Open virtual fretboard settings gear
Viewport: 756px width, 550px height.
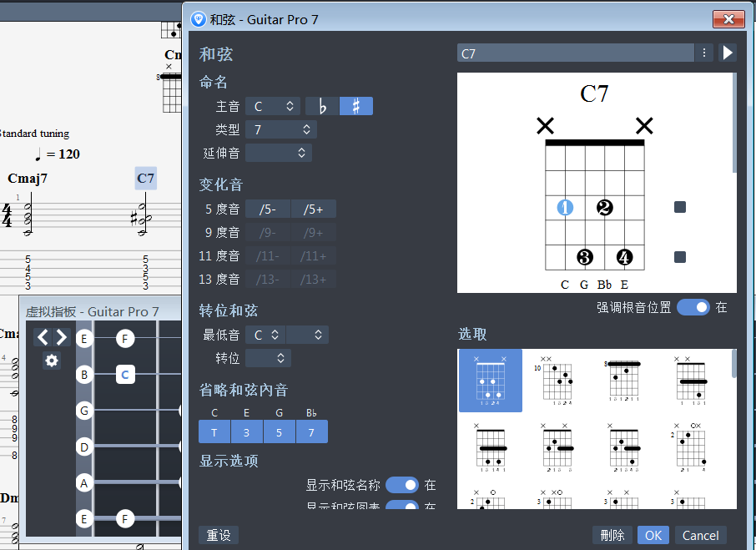pyautogui.click(x=52, y=361)
